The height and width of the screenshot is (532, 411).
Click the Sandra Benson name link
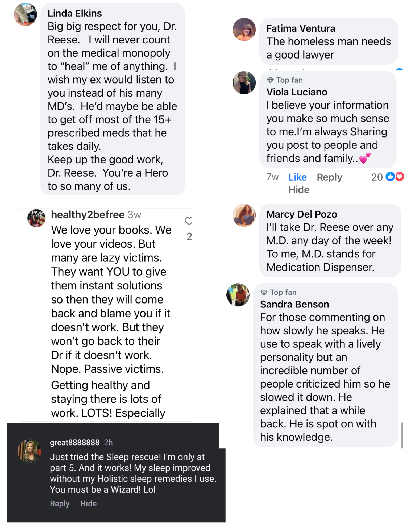294,304
